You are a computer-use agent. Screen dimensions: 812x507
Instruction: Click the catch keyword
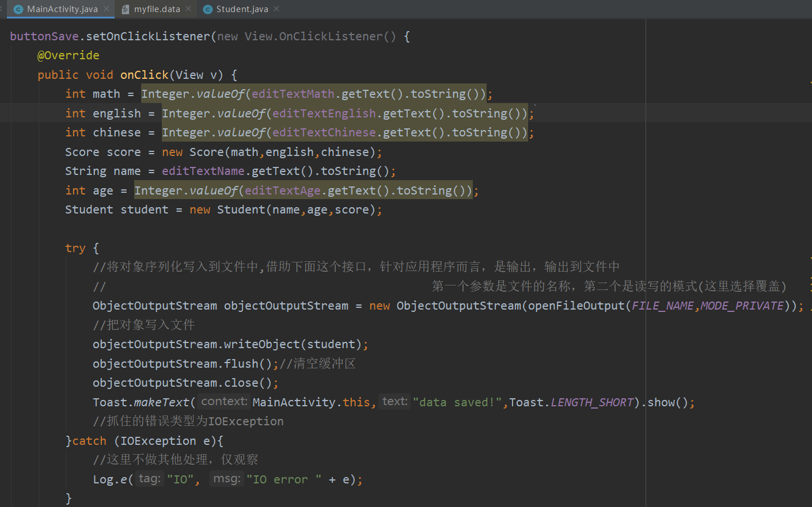tap(89, 441)
